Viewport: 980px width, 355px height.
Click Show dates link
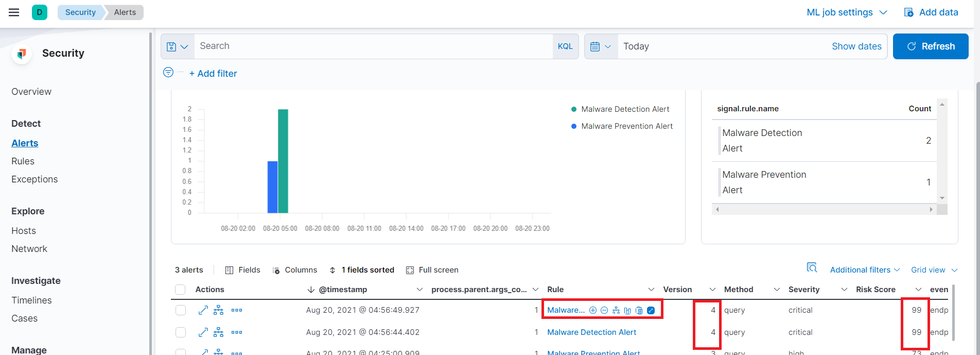point(856,46)
